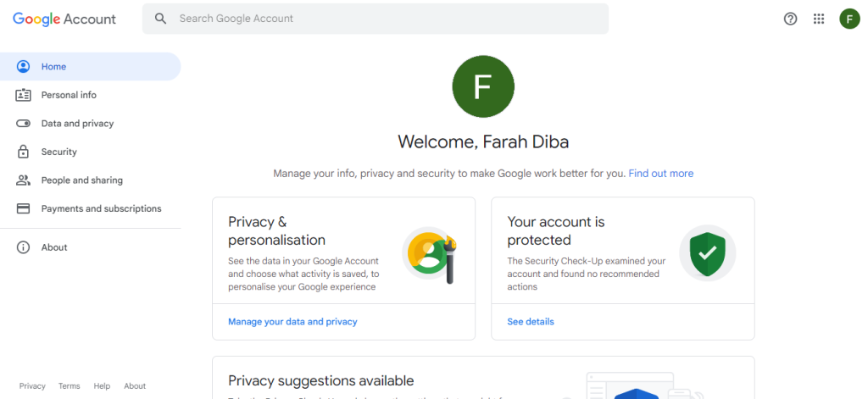Click the Payments credit card icon
This screenshot has height=399, width=868.
point(23,208)
